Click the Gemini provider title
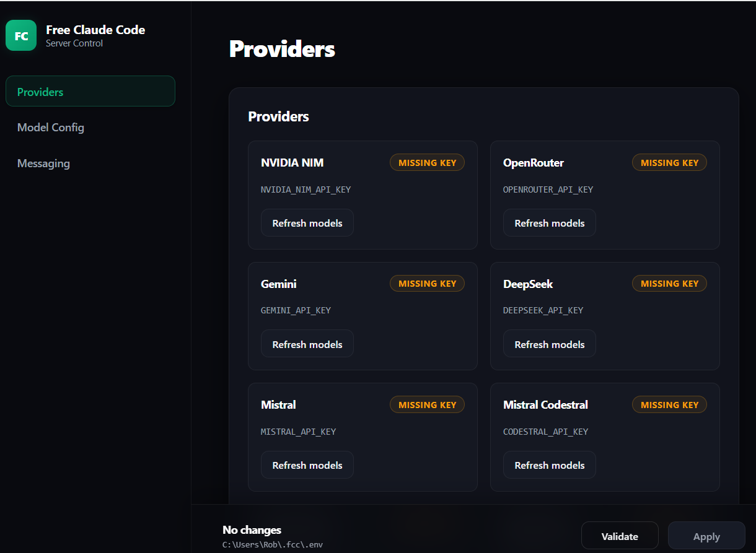Image resolution: width=756 pixels, height=553 pixels. tap(279, 284)
